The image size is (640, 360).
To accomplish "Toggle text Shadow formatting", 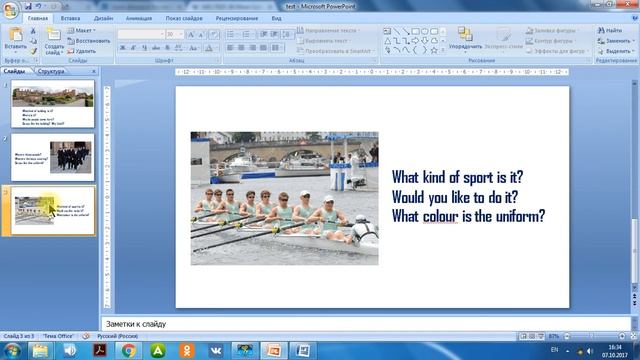I will tap(167, 48).
